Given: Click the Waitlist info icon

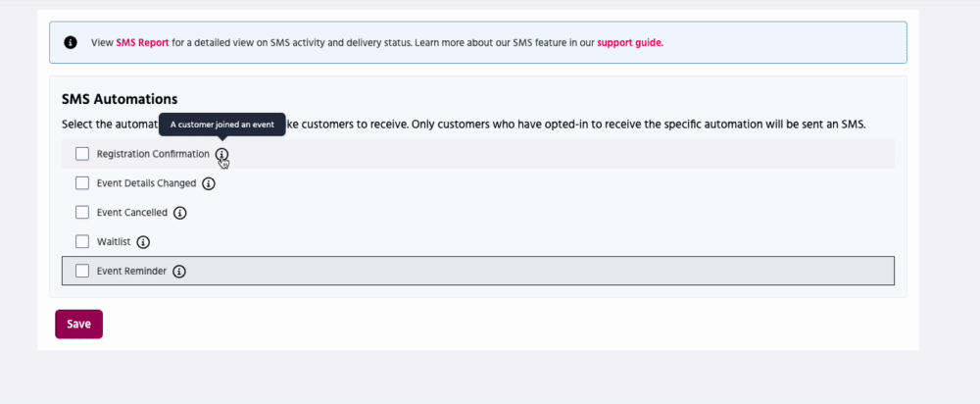Looking at the screenshot, I should (143, 241).
